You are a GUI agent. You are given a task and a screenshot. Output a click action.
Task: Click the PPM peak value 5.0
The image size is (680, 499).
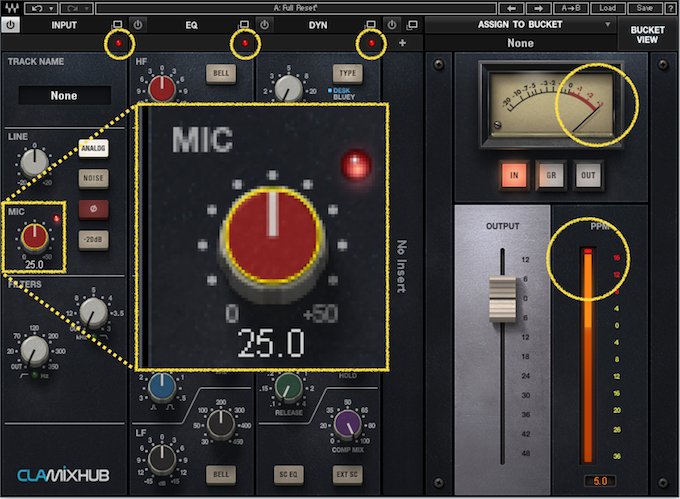tap(600, 481)
